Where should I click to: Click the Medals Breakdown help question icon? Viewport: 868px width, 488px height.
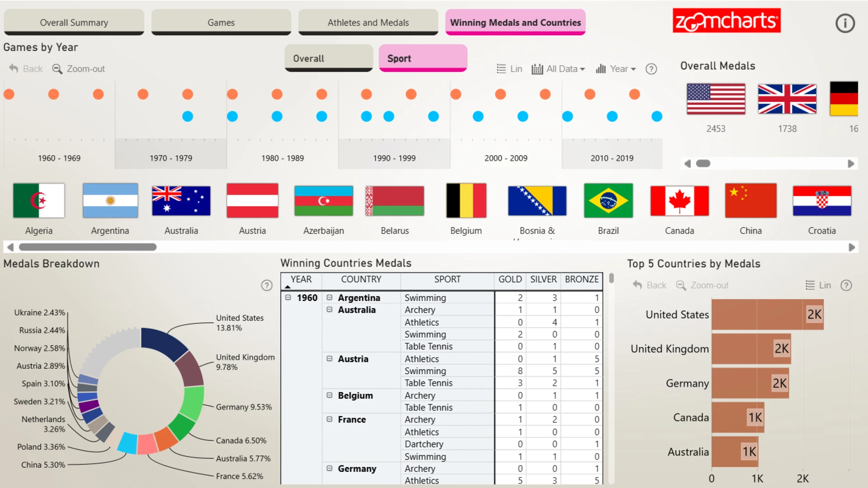(x=267, y=285)
